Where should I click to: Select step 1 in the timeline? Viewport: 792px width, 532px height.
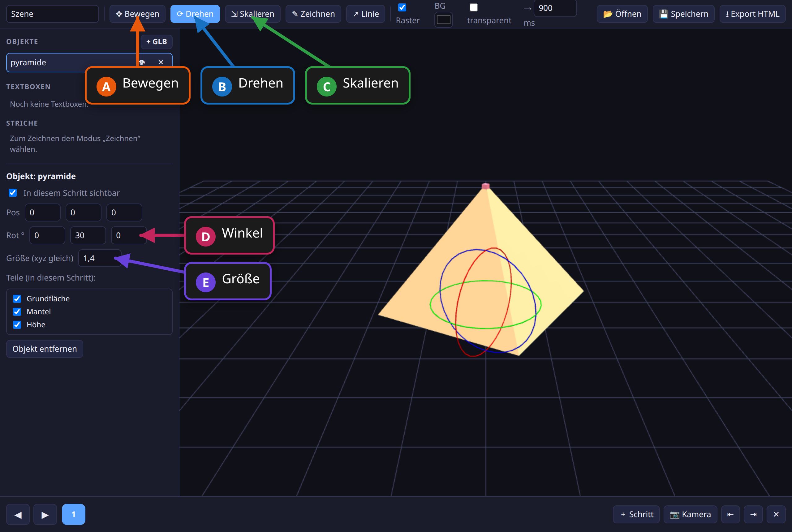[73, 514]
